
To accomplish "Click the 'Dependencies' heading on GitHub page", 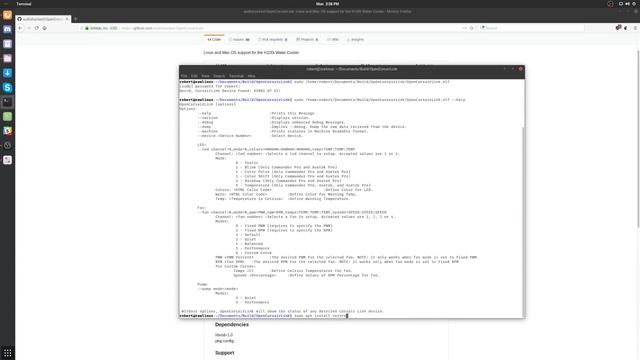I will click(x=231, y=324).
